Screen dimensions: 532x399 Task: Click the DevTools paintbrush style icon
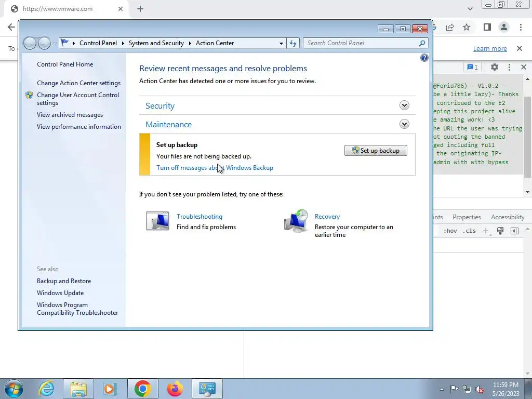500,231
